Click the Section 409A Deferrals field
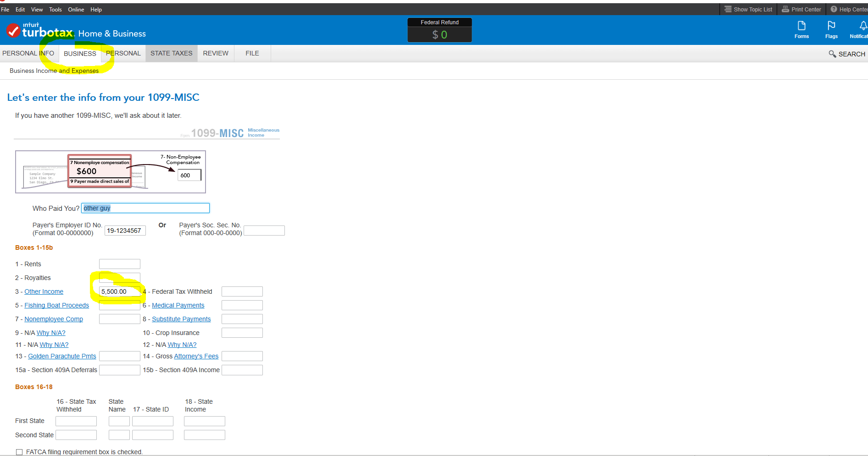 pyautogui.click(x=120, y=370)
